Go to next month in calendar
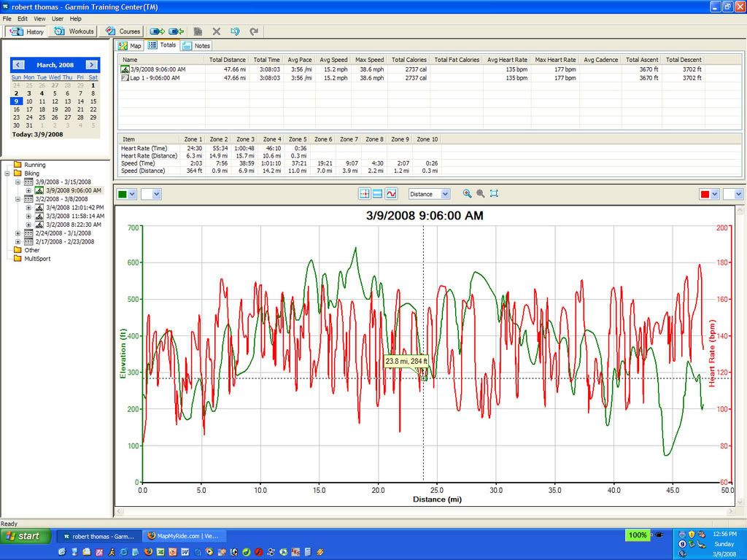Image resolution: width=747 pixels, height=560 pixels. [92, 65]
